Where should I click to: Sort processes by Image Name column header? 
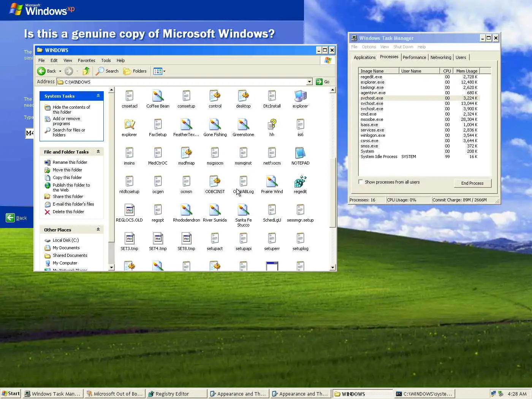pyautogui.click(x=378, y=71)
